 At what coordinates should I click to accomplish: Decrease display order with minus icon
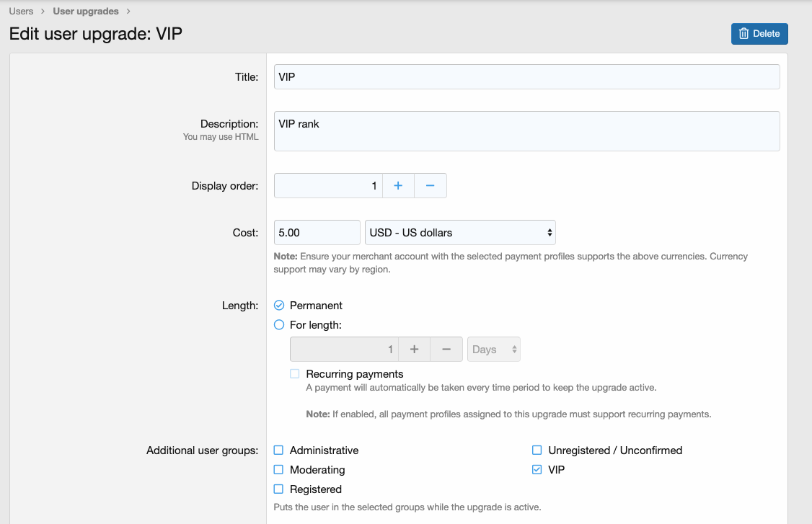pyautogui.click(x=430, y=186)
